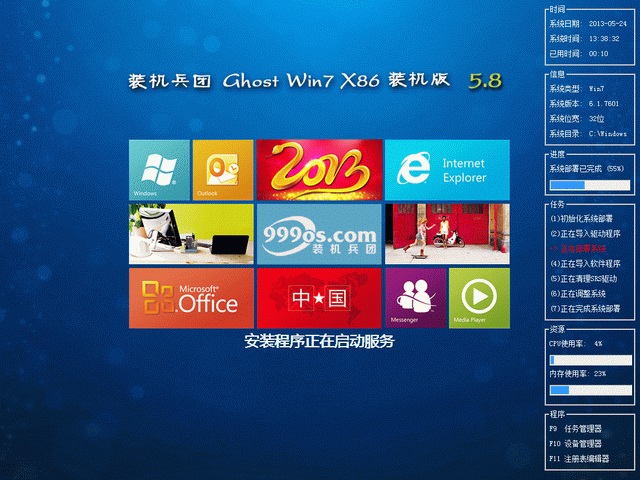
Task: Click the CPU使用率 usage bar
Action: pos(590,360)
